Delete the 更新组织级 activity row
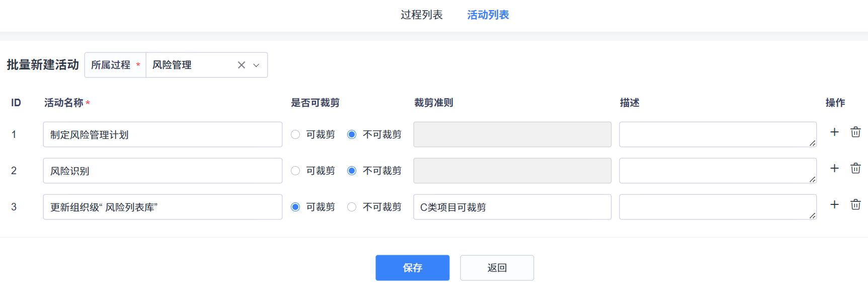Screen dimensions: 868x293 855,204
